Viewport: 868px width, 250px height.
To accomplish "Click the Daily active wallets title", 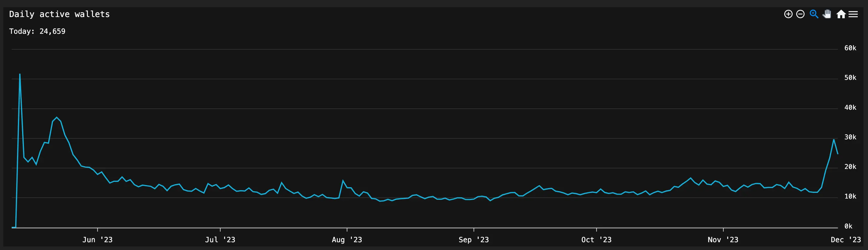I will (59, 14).
